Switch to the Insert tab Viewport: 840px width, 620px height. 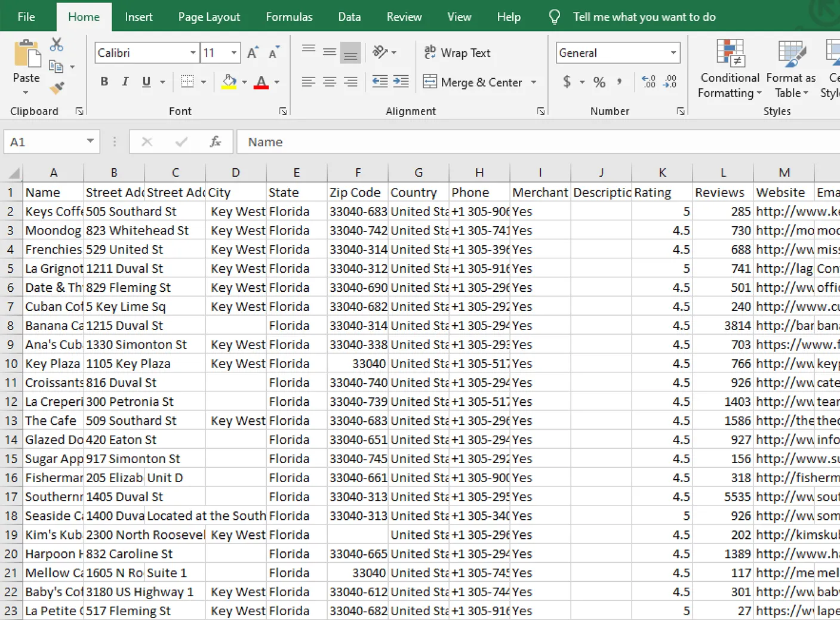coord(139,17)
